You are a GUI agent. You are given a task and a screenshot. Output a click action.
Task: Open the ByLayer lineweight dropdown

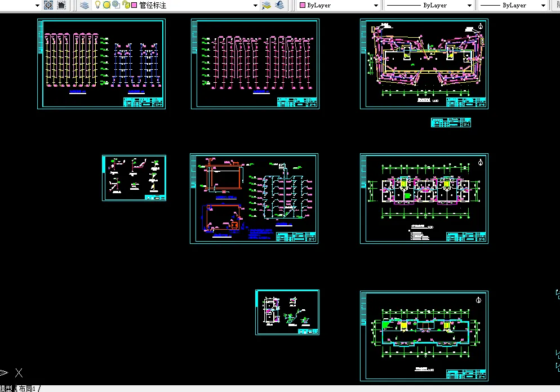point(543,6)
